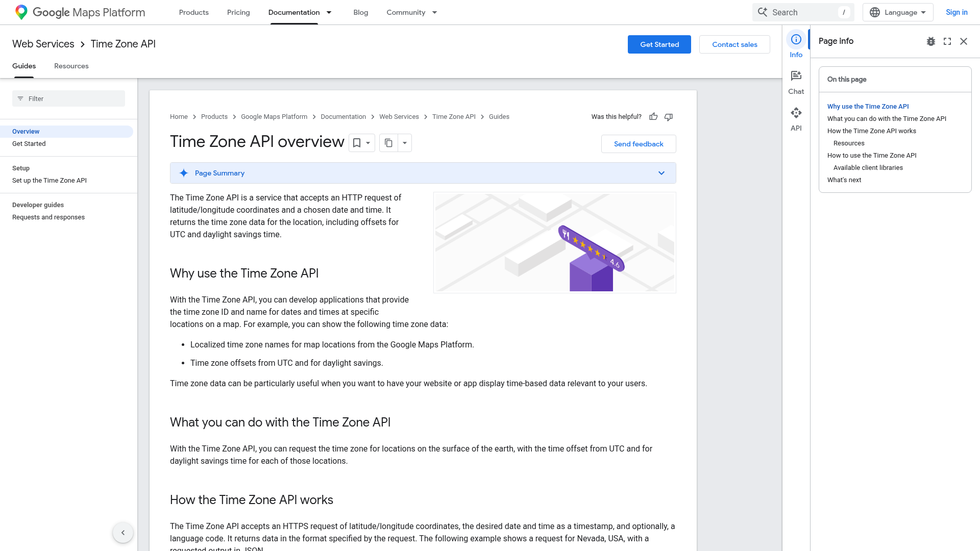The width and height of the screenshot is (980, 551).
Task: Close the Page info panel
Action: click(964, 41)
